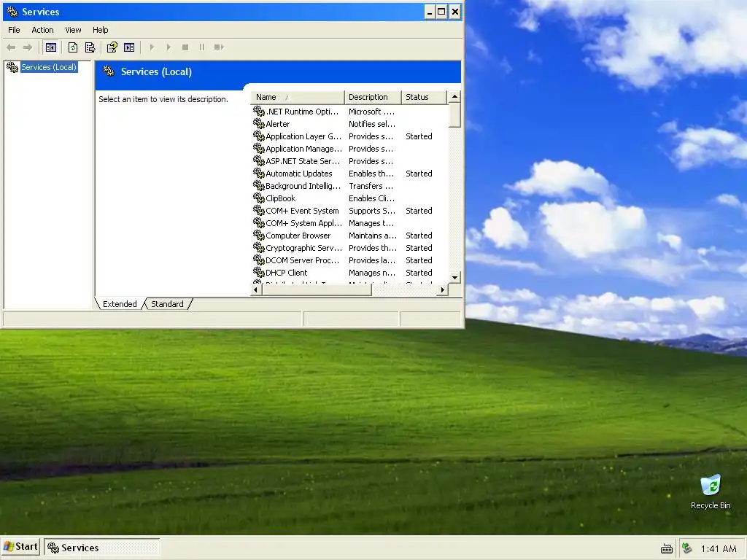This screenshot has height=560, width=747.
Task: Select Services (Local) in the console tree
Action: [49, 67]
